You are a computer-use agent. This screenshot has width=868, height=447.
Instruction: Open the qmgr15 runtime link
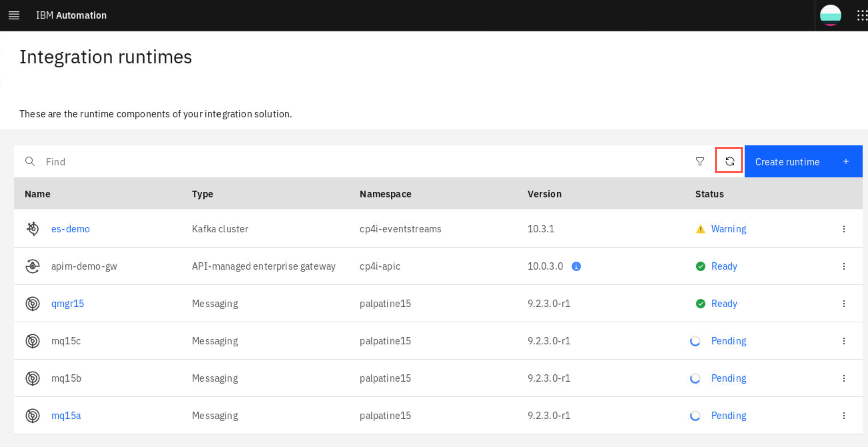click(67, 304)
